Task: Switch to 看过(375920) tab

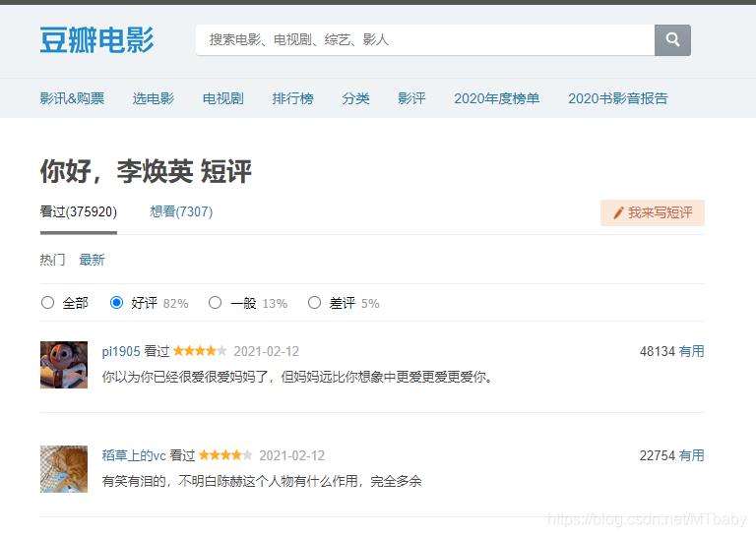Action: 79,211
